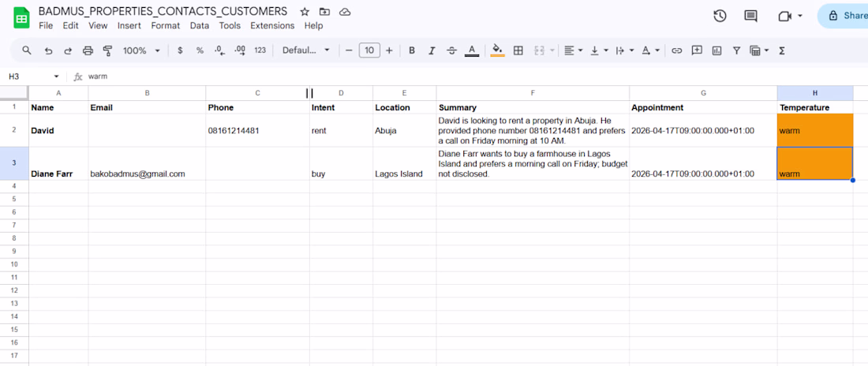Expand the name box dropdown arrow

[x=56, y=77]
